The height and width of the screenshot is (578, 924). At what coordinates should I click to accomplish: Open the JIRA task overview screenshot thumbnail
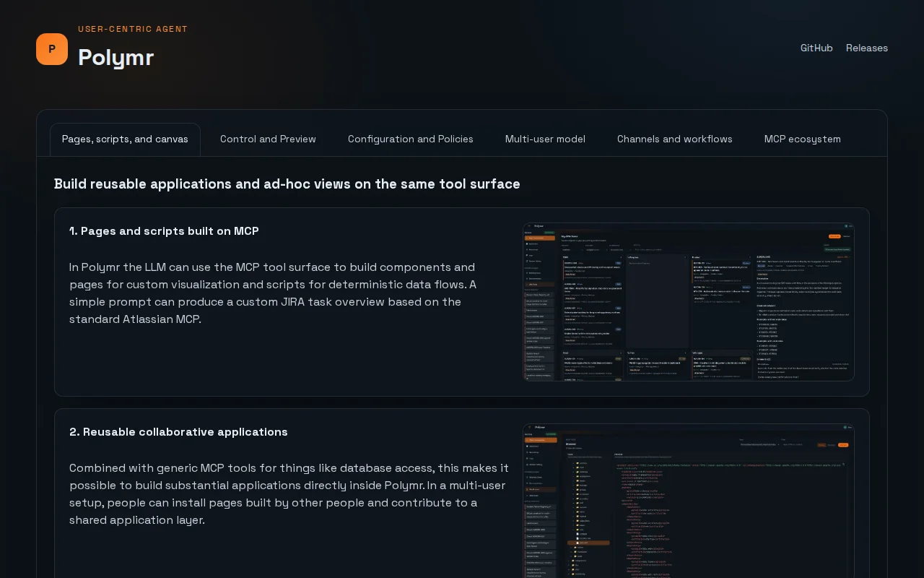689,302
